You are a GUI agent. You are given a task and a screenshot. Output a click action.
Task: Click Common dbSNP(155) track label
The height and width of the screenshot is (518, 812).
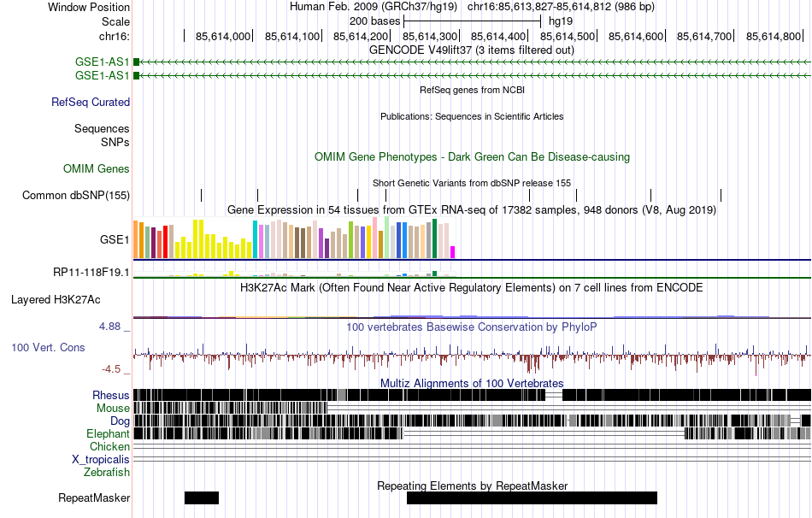point(76,195)
